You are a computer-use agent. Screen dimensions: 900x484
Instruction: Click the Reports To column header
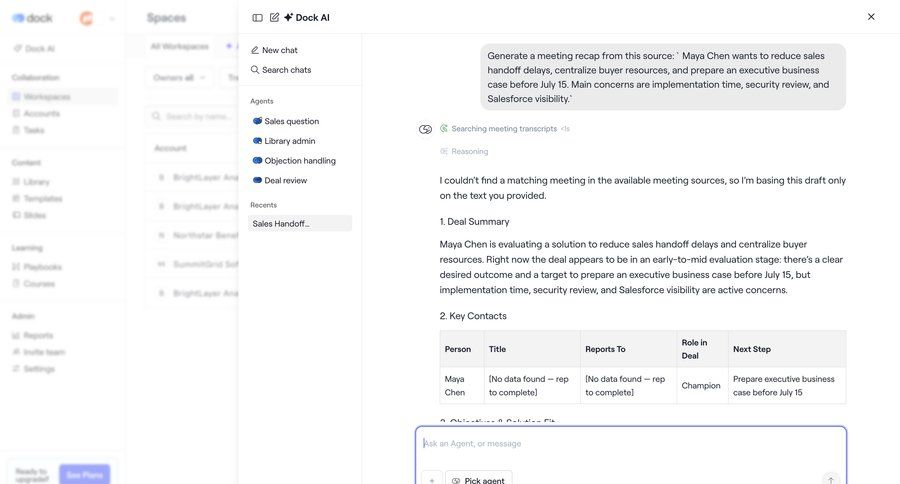click(x=629, y=349)
